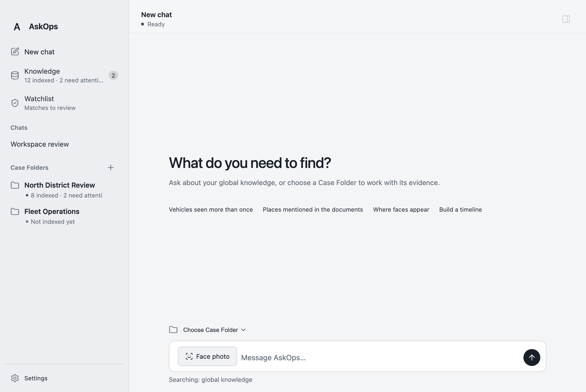The height and width of the screenshot is (392, 586).
Task: Start a New chat from sidebar
Action: pos(64,52)
